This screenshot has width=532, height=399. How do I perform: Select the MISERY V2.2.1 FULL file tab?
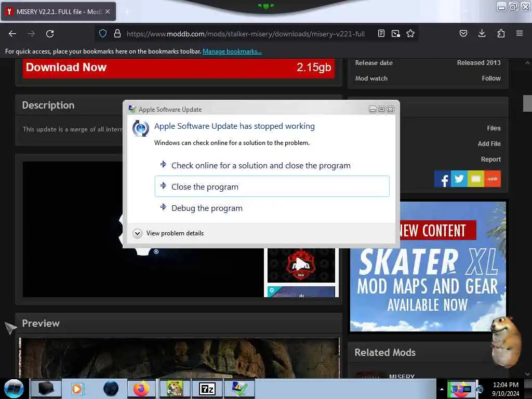click(58, 11)
